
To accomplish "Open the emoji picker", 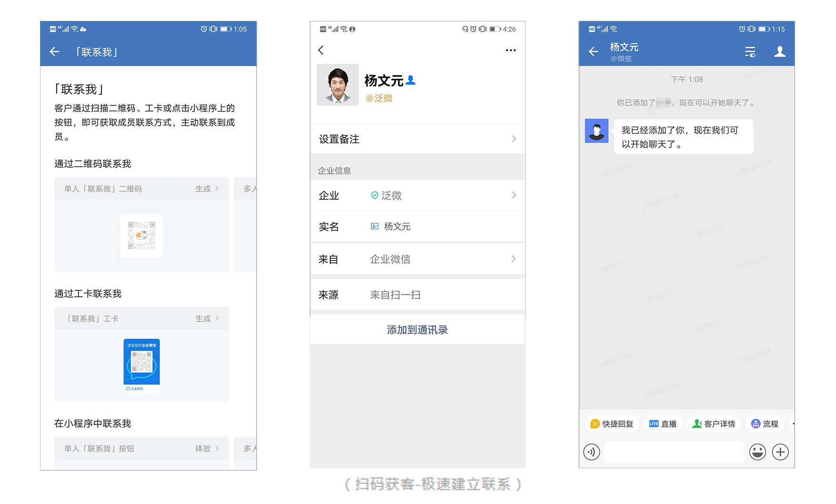I will point(757,452).
